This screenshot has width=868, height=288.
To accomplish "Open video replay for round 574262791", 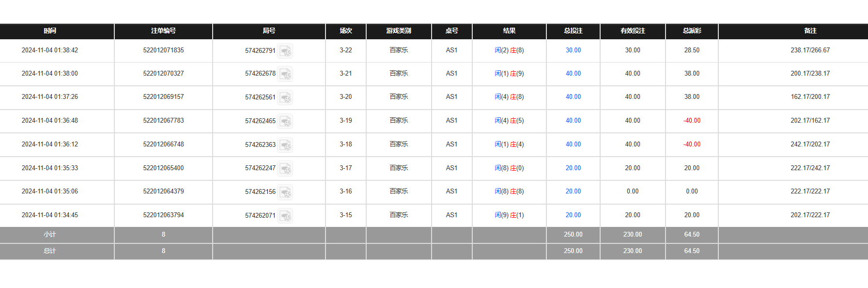I will 285,51.
